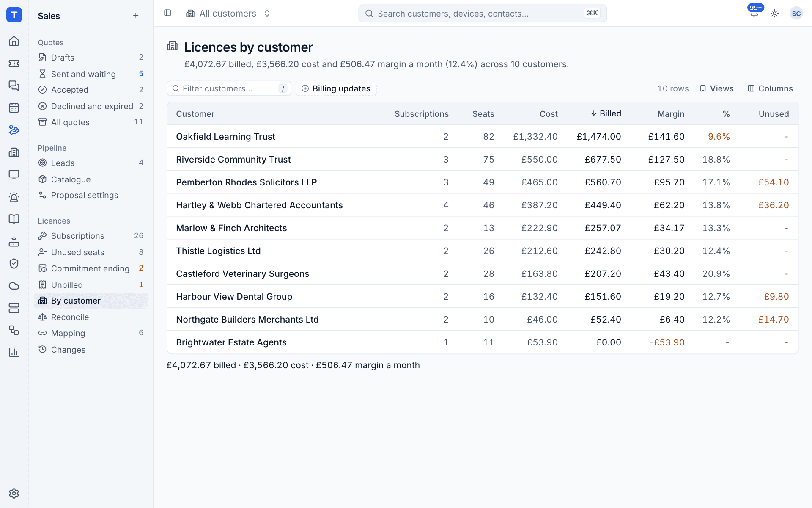Open Unused seats list
The image size is (812, 508).
click(91, 252)
